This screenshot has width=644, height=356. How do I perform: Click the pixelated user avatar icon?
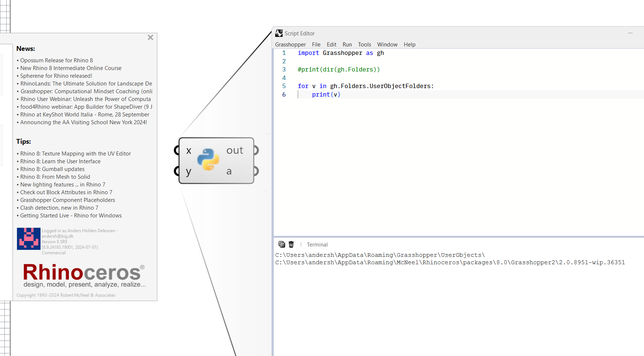pyautogui.click(x=28, y=238)
